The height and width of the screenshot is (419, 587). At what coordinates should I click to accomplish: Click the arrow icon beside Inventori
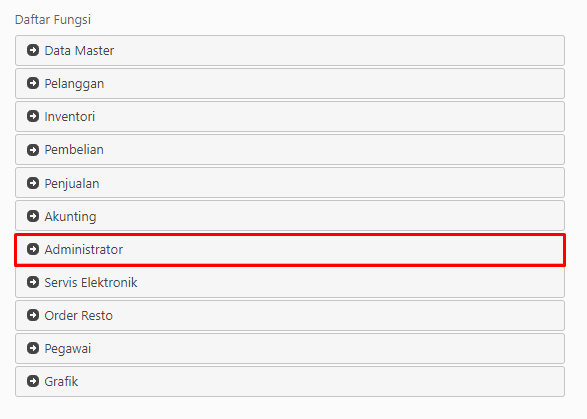point(33,116)
